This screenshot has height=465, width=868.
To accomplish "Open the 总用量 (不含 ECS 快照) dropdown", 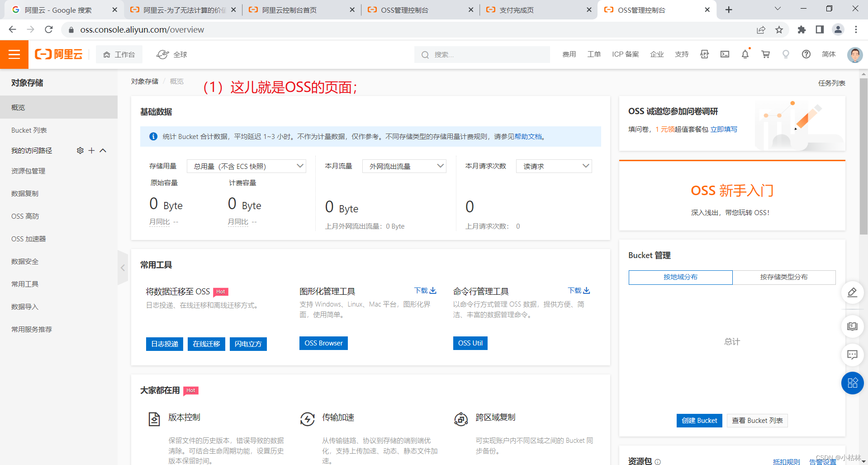I will point(247,166).
